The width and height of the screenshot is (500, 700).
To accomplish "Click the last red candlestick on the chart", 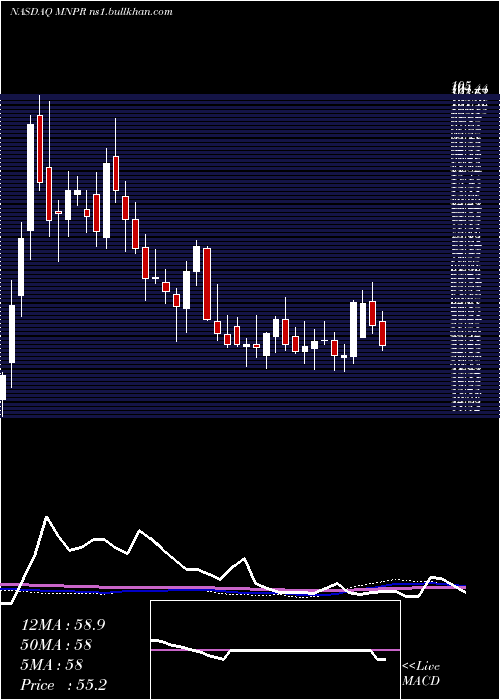I will (382, 333).
